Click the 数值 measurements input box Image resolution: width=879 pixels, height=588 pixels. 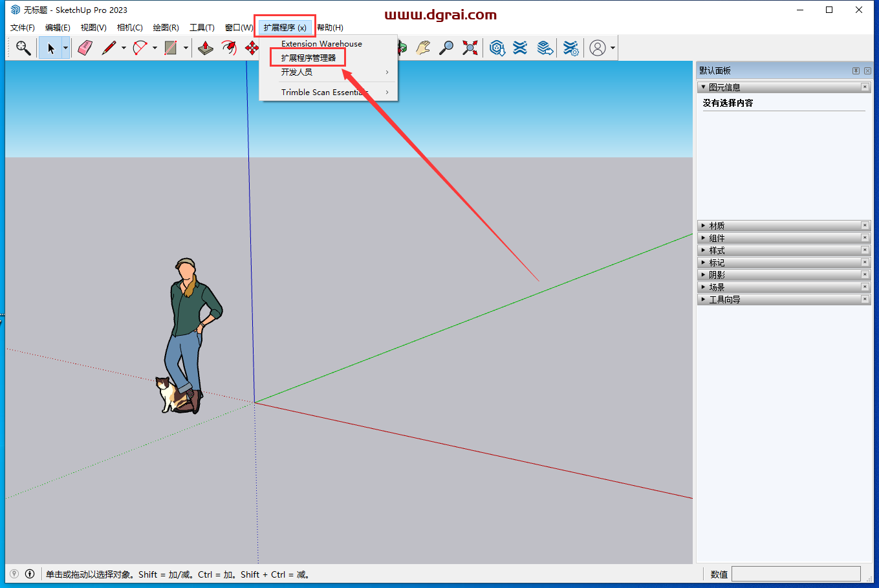click(796, 574)
